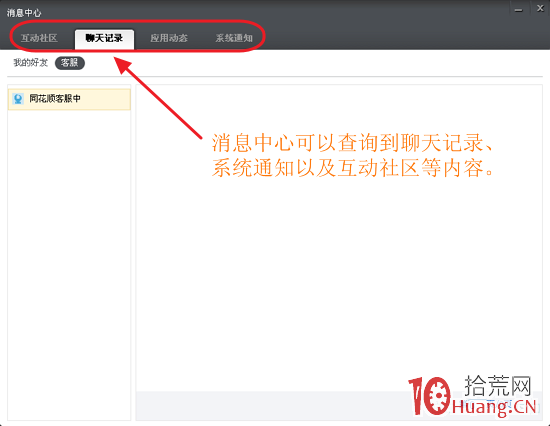Select the 应用动态 tab
550x426 pixels.
pos(169,38)
